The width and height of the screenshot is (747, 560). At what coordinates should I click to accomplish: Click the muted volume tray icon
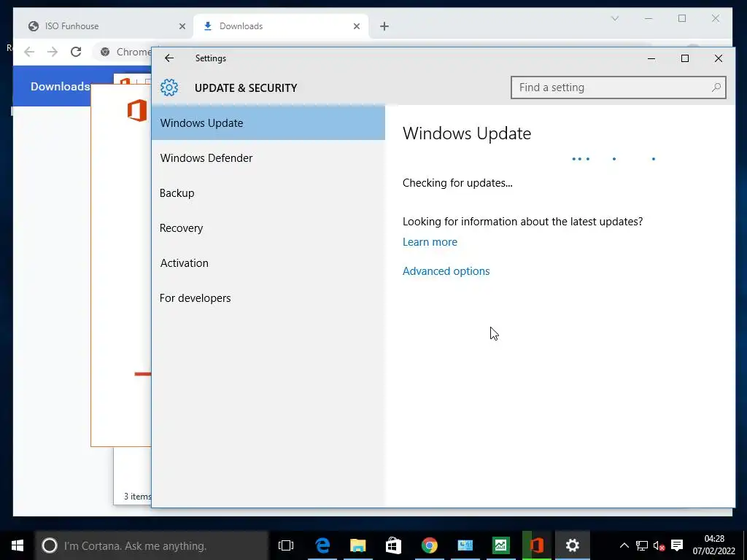tap(659, 545)
